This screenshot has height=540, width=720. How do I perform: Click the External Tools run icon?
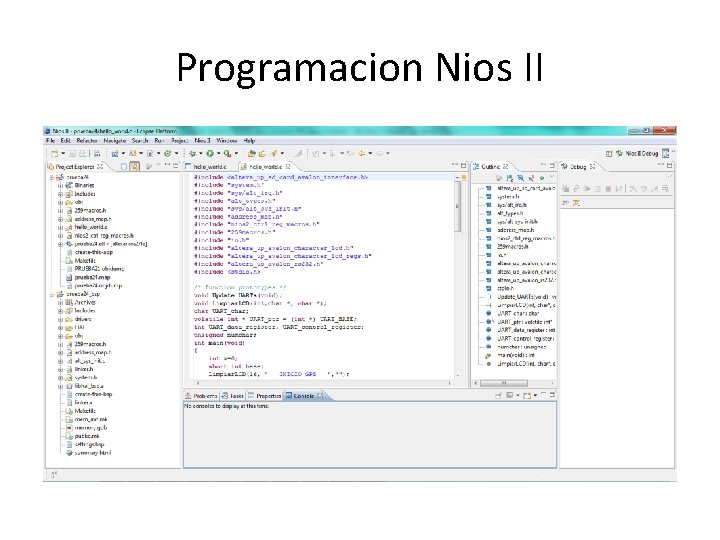coord(227,153)
